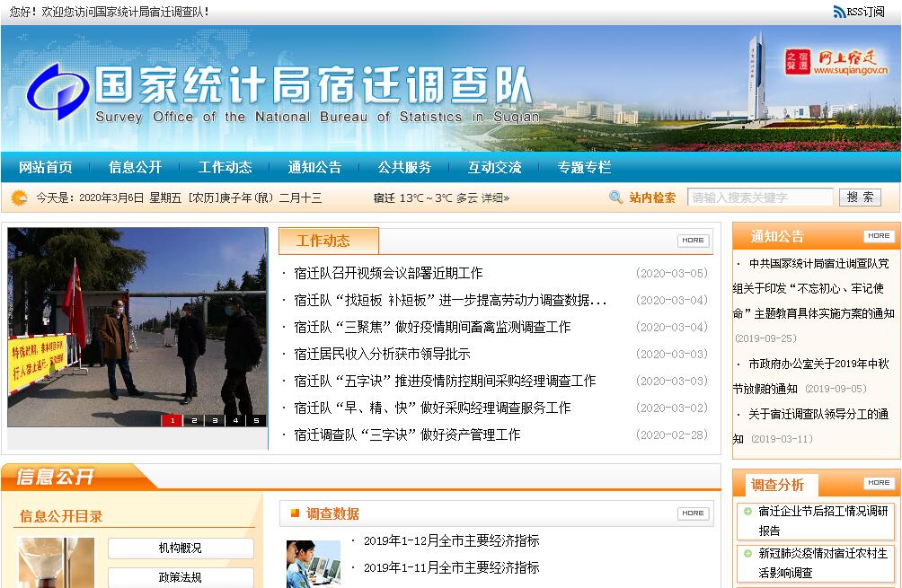The height and width of the screenshot is (588, 902).
Task: Open news link 宿迁队召开视频会议部署近期工作
Action: pos(388,273)
